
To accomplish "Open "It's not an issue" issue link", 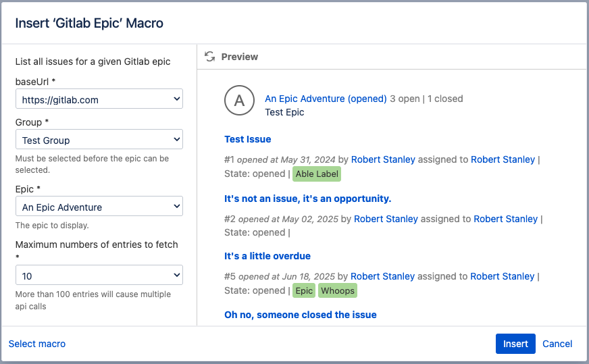I will 307,199.
